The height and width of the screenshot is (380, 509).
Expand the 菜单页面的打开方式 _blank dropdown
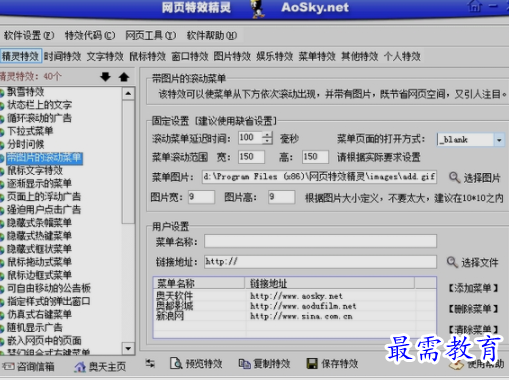click(499, 140)
